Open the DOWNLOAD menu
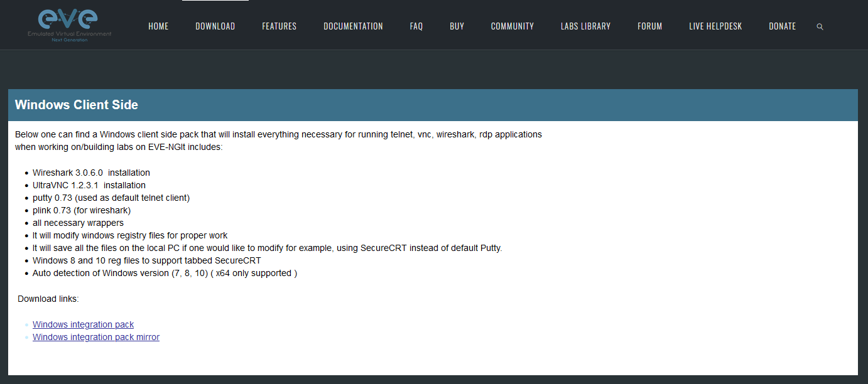Screen dimensions: 868x384 [x=215, y=26]
